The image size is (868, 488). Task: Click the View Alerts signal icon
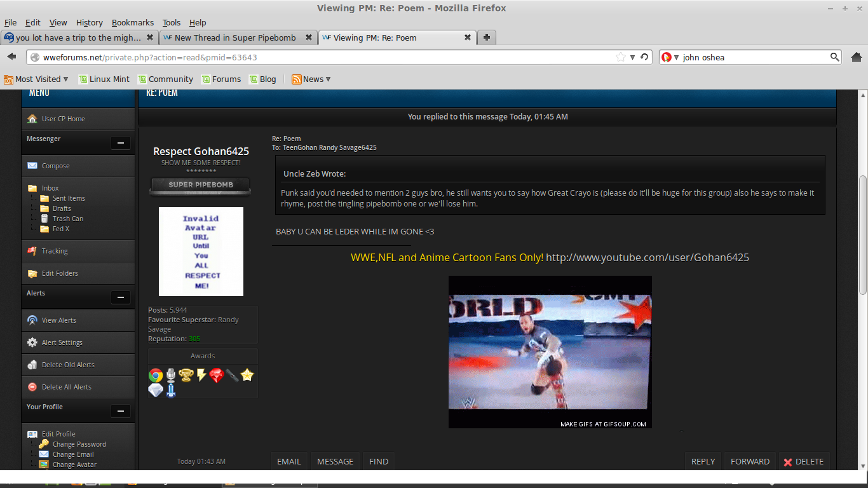click(x=32, y=320)
